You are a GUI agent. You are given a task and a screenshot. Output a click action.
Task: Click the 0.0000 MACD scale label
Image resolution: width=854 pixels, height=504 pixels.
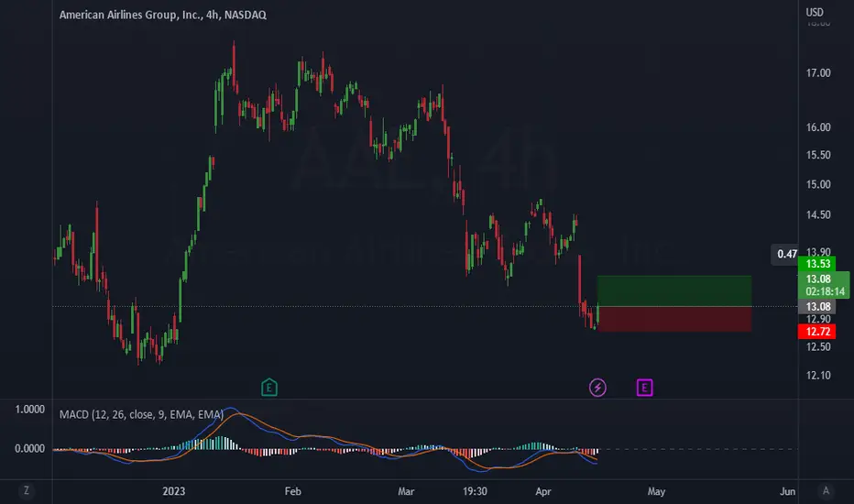[x=29, y=448]
